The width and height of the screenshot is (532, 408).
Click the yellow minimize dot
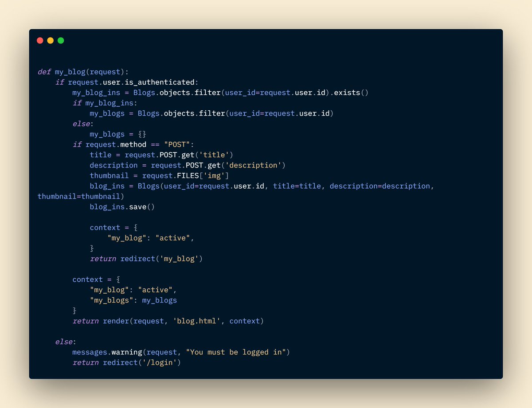click(x=50, y=40)
